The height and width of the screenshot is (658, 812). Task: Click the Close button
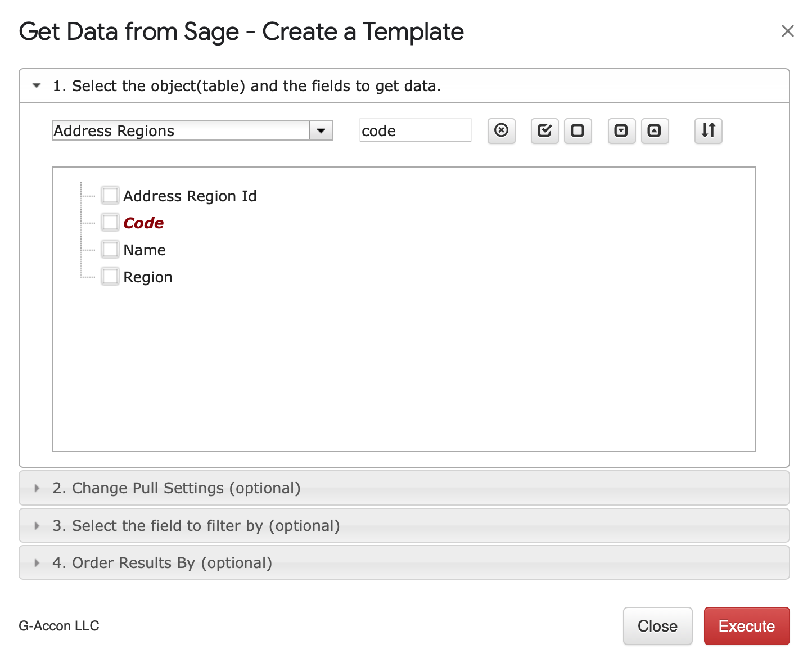657,626
